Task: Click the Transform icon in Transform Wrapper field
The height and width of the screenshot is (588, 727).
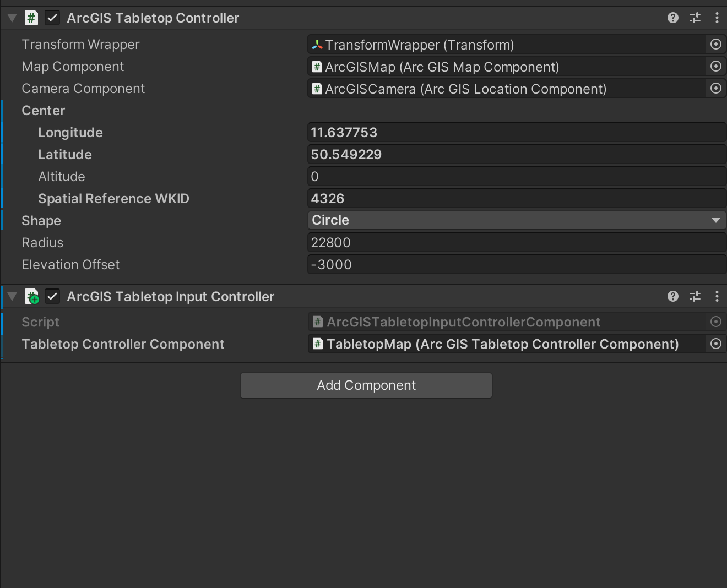Action: pyautogui.click(x=317, y=45)
